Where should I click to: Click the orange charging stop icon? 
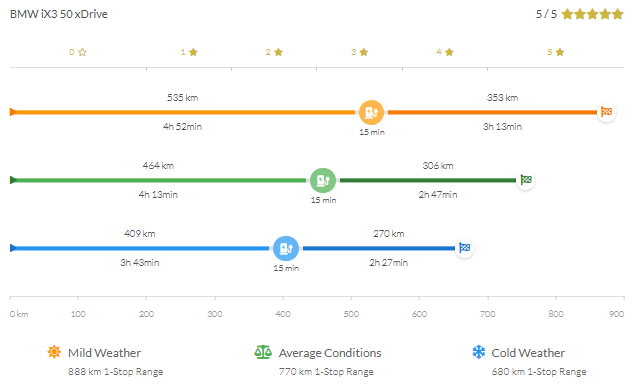pyautogui.click(x=371, y=112)
